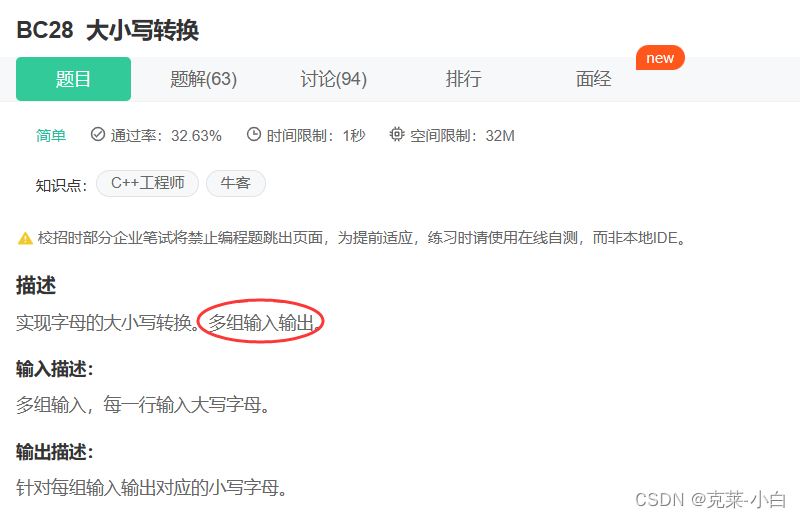Click the time limit clock icon
Viewport: 800px width, 518px height.
coord(254,134)
